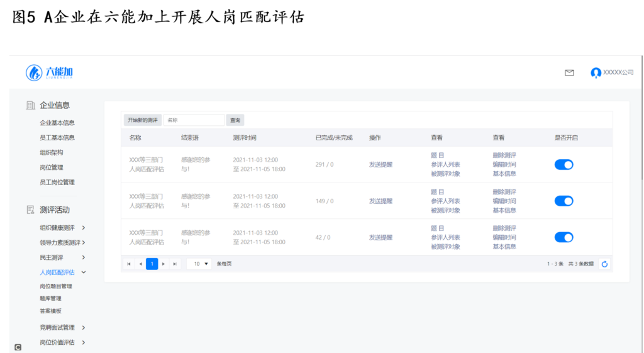Click 发送提醒 in the 149 / 0 row

click(380, 201)
